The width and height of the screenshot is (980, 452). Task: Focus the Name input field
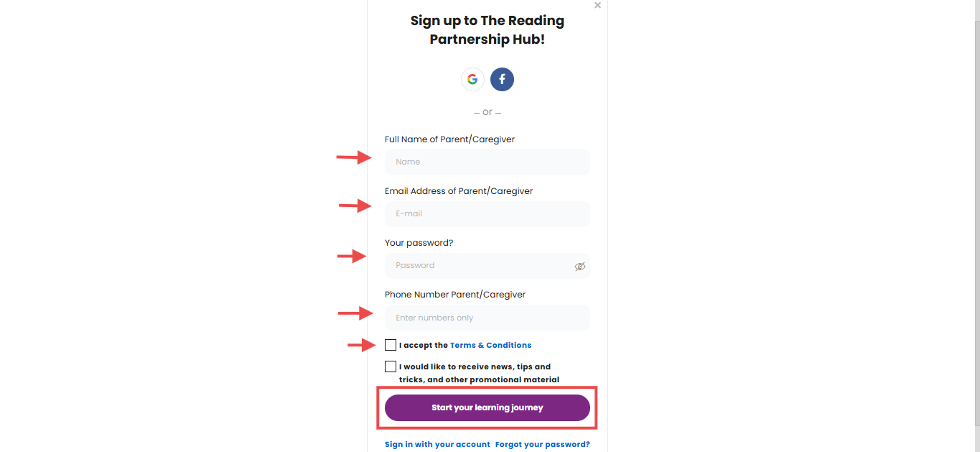click(x=487, y=162)
